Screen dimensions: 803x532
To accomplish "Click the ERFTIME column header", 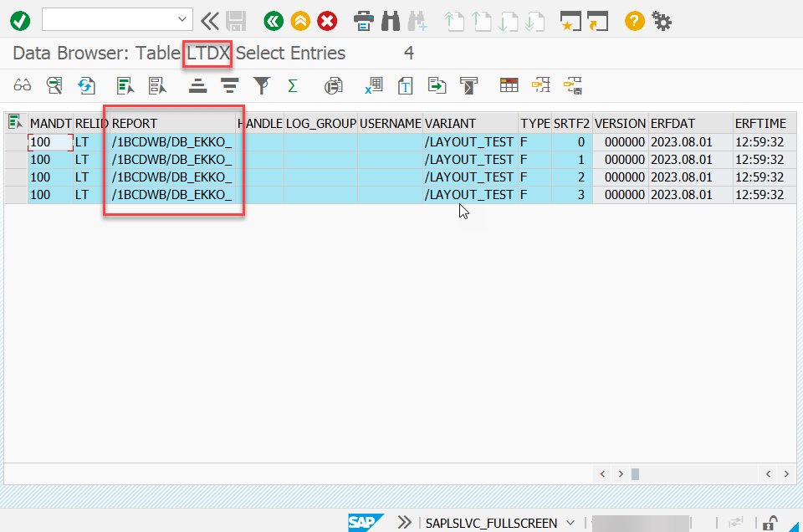I will click(764, 124).
